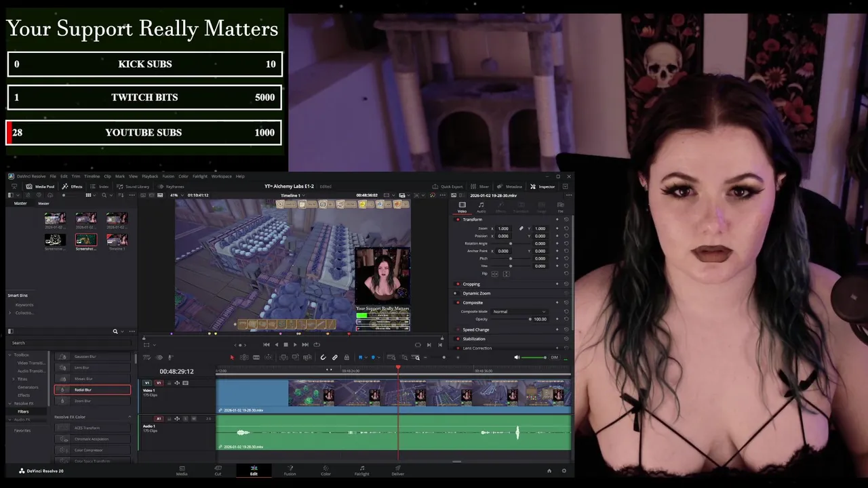Collapse the Resolve FX Color section
The height and width of the screenshot is (488, 868).
point(130,417)
